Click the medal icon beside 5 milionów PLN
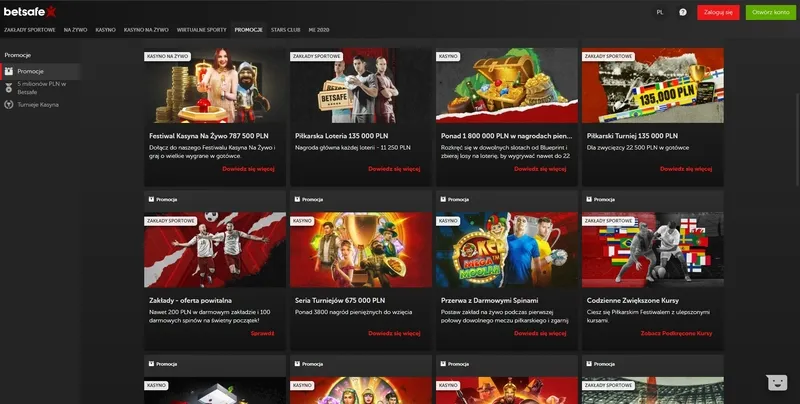The image size is (800, 404). [9, 88]
